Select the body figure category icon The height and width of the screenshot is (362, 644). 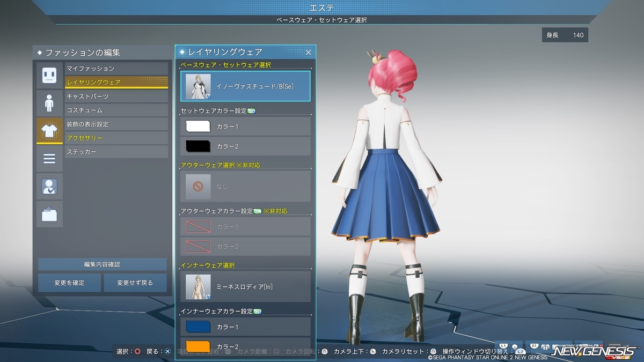[49, 103]
